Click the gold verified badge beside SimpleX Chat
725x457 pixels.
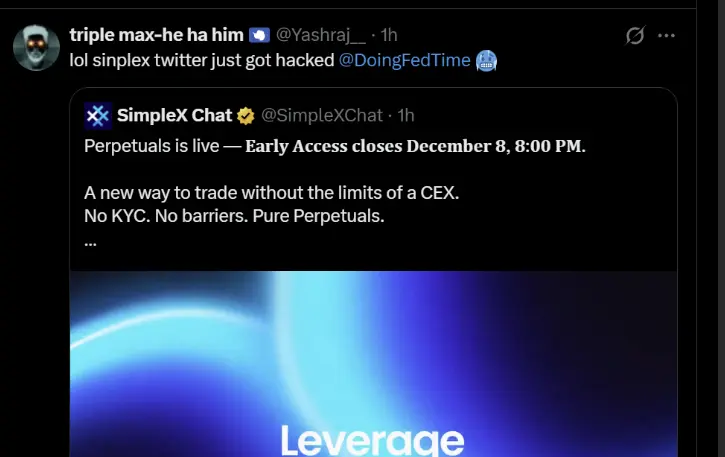coord(245,116)
